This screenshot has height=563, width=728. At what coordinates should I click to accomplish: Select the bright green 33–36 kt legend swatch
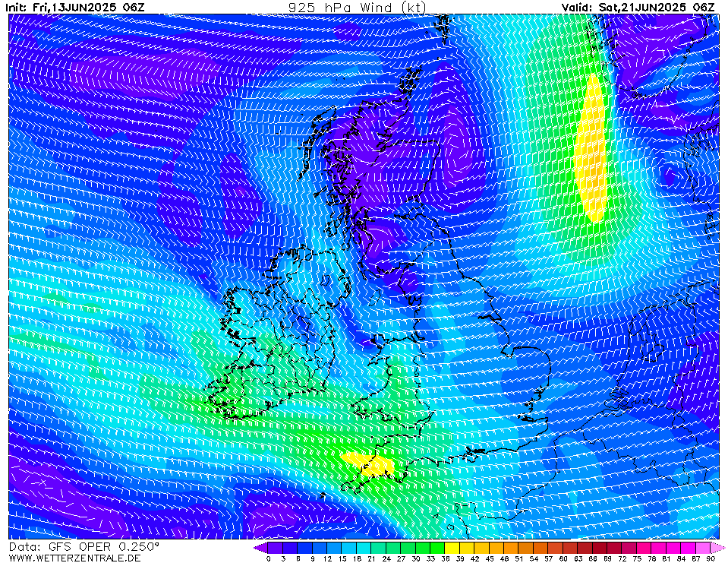[x=437, y=548]
